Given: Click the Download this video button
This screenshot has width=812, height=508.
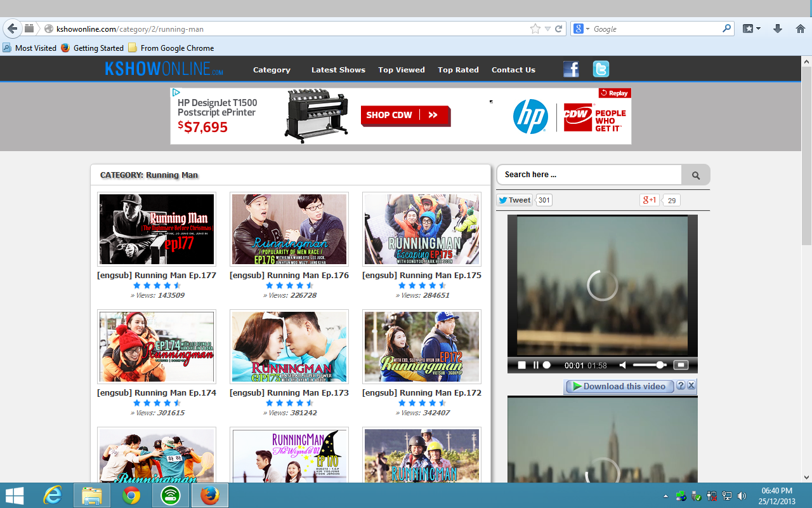Looking at the screenshot, I should pos(619,386).
